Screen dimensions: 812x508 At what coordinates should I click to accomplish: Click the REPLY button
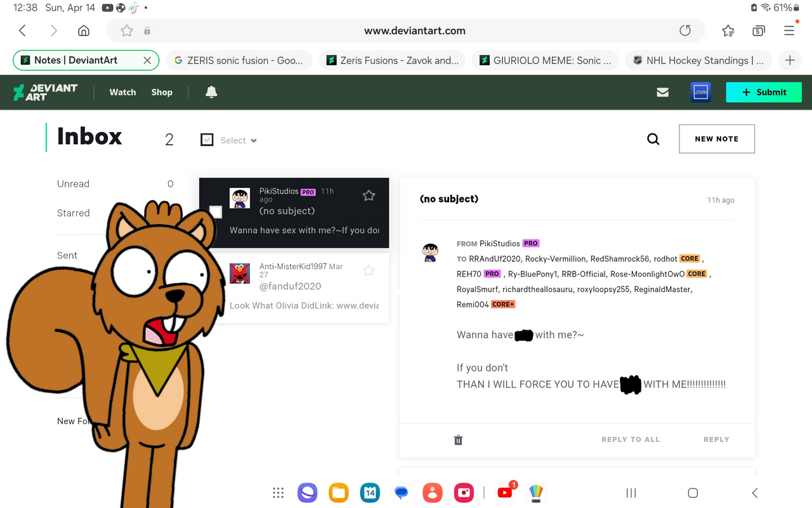point(716,439)
